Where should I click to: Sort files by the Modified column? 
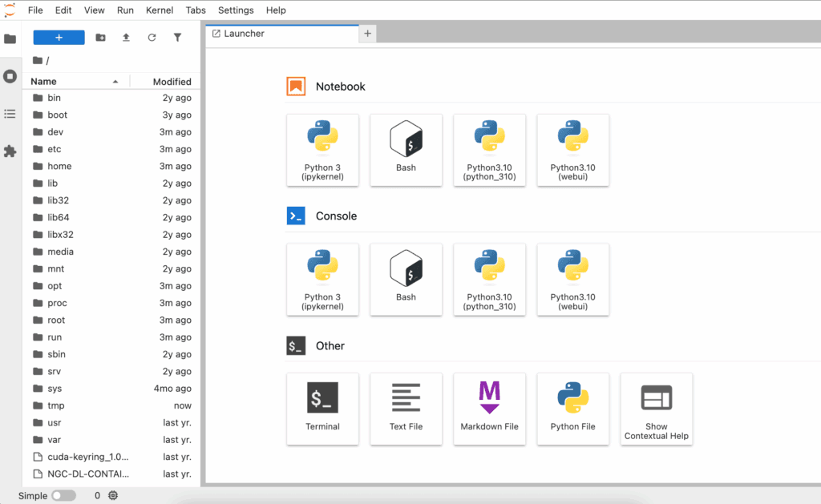coord(172,82)
